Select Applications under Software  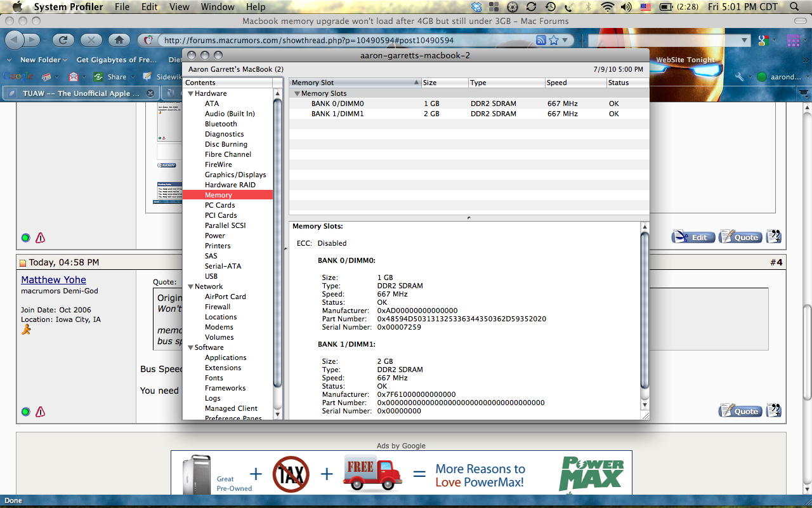coord(226,358)
